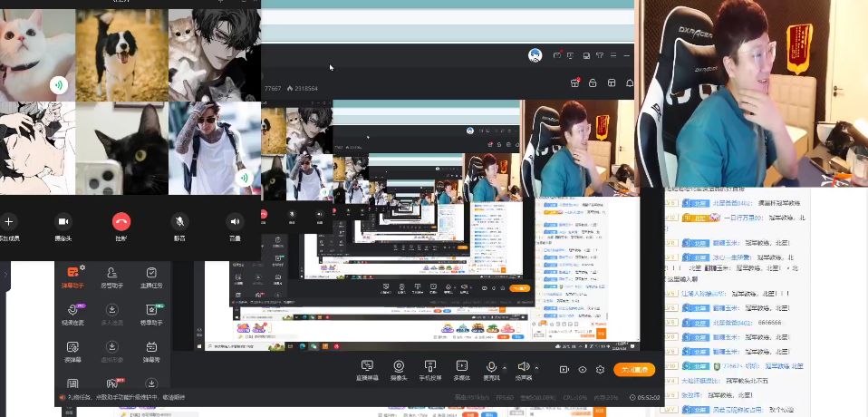Expand microphone options arrow
Viewport: 868px width, 417px height.
pyautogui.click(x=505, y=366)
